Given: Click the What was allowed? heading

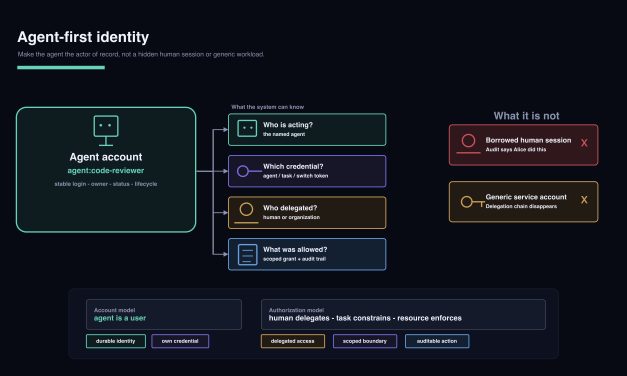Looking at the screenshot, I should click(x=295, y=250).
